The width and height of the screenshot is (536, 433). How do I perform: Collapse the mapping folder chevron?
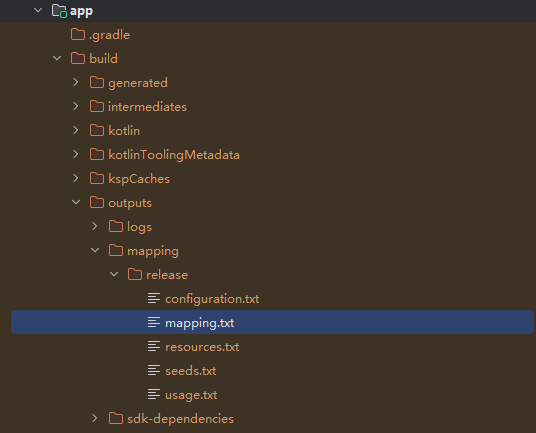click(95, 251)
